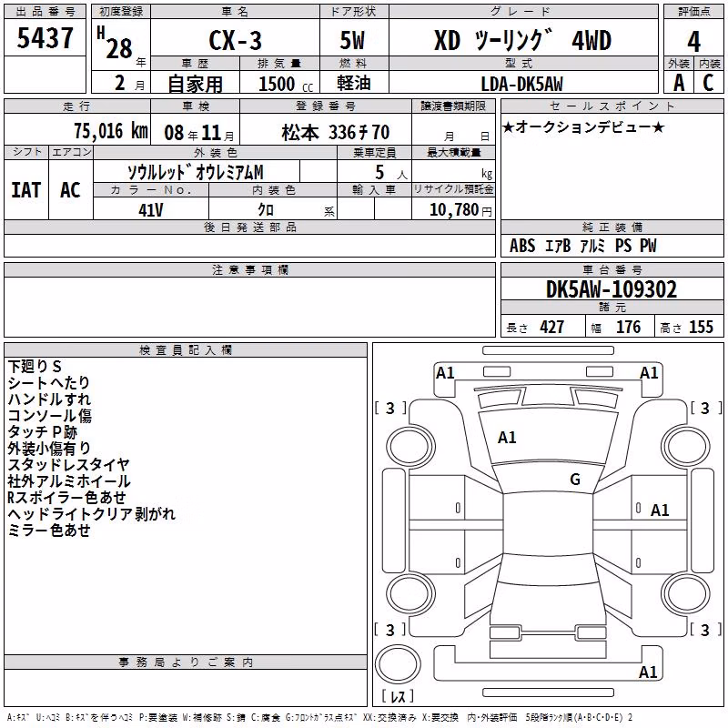Select sales point ★オークションデビュー★
The height and width of the screenshot is (728, 728).
click(583, 126)
